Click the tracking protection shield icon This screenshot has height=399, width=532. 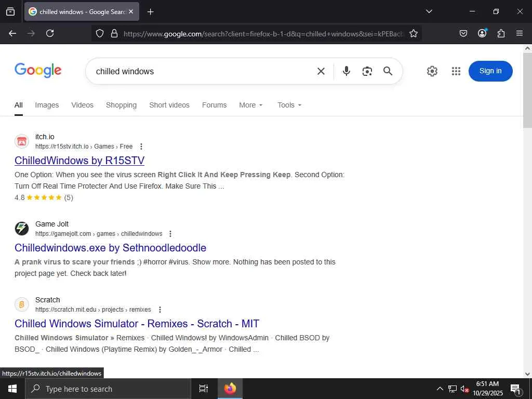coord(99,33)
